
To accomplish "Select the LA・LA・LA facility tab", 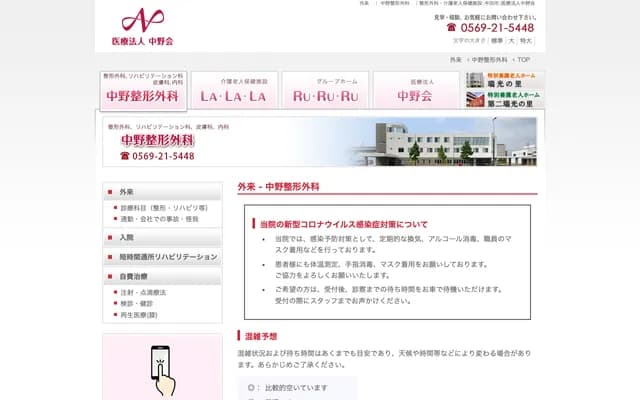I will [x=234, y=90].
